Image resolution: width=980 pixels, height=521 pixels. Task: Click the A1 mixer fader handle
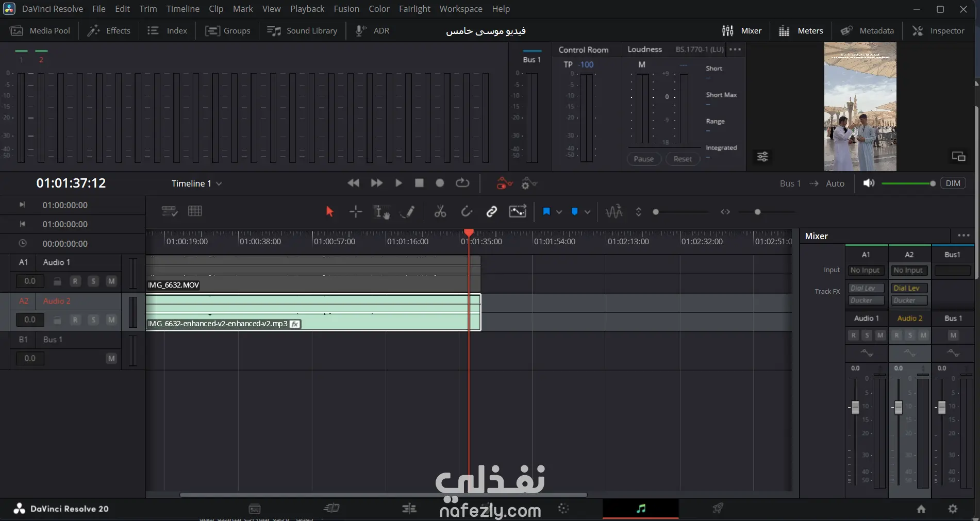tap(855, 407)
